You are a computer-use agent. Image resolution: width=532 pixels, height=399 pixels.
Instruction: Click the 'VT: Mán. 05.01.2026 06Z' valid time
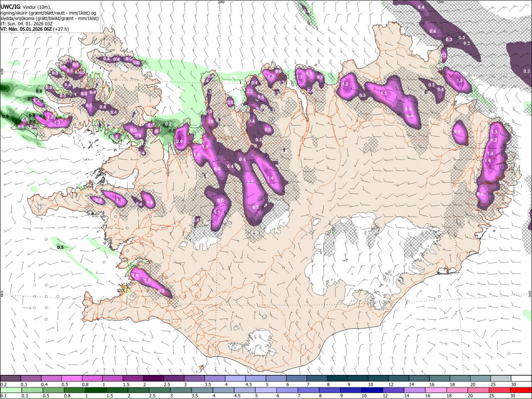26,29
